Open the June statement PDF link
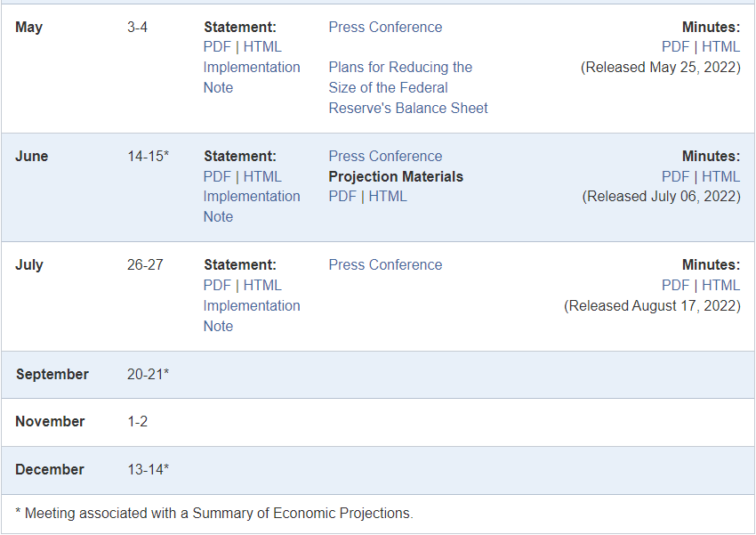The image size is (756, 535). click(x=217, y=176)
